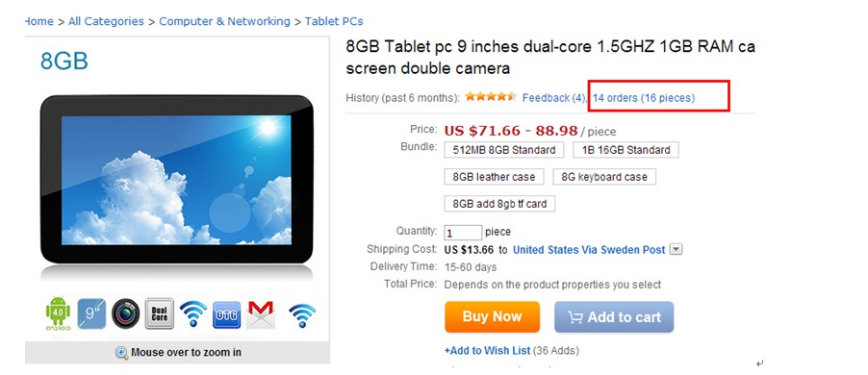This screenshot has width=868, height=375.
Task: Click the camera lens feature icon
Action: coord(126,313)
